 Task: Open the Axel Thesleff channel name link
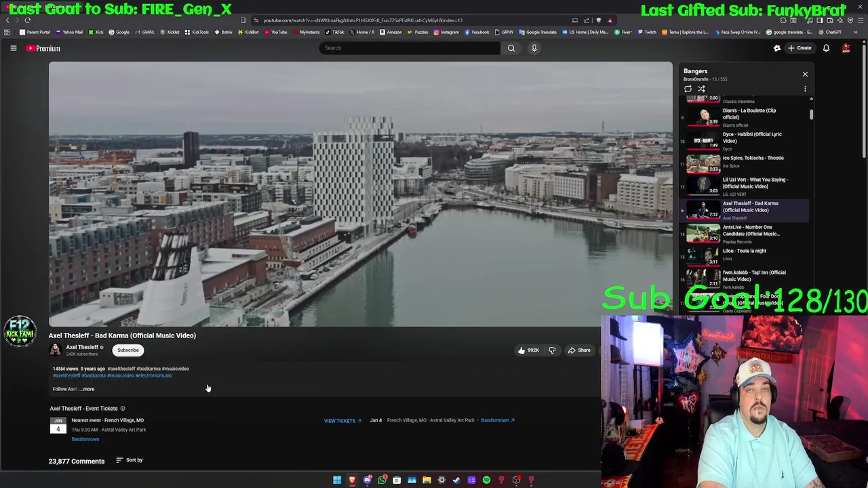click(82, 347)
